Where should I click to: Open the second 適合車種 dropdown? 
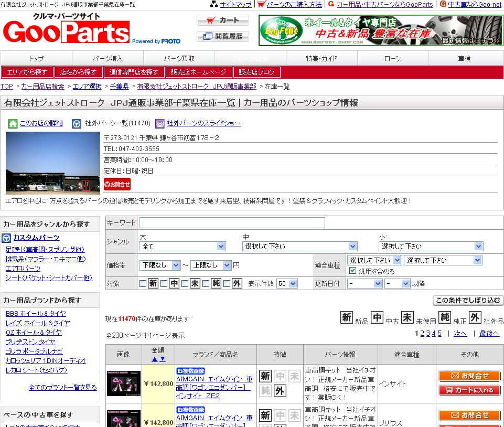coord(443,260)
